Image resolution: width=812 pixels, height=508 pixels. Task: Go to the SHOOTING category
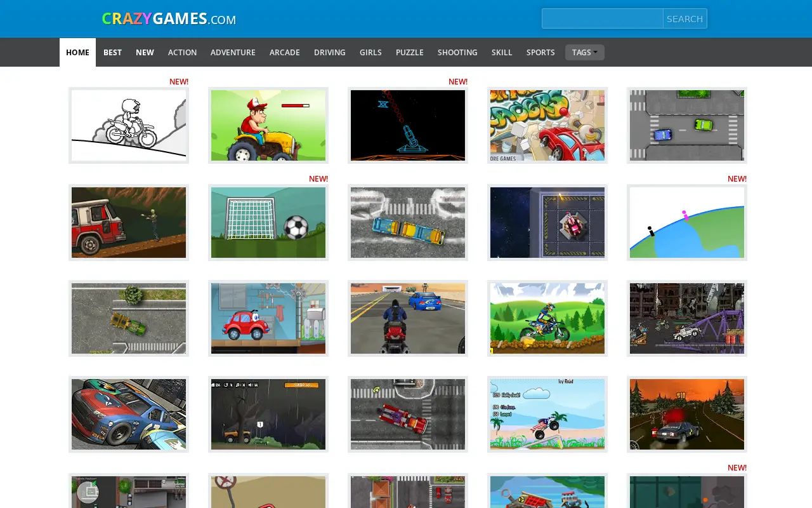(457, 52)
